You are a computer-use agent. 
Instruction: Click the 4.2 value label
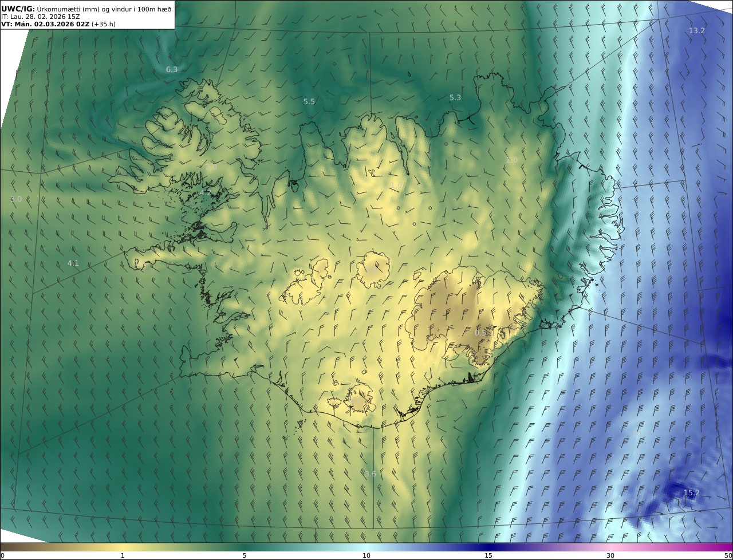pos(206,194)
